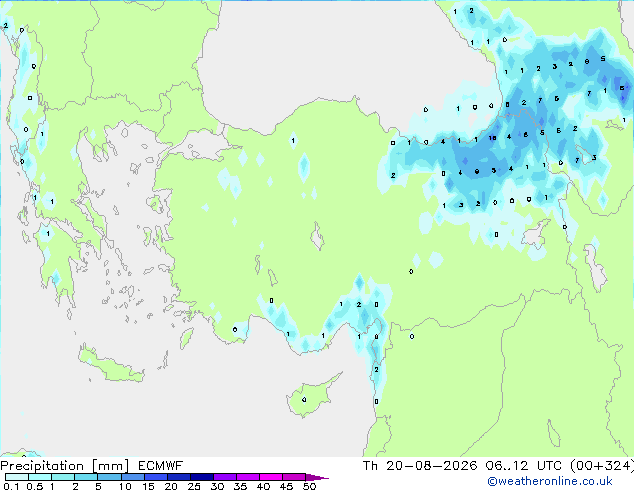This screenshot has height=490, width=634.
Task: Click the above-50 arrow tip of the legend
Action: (317, 477)
